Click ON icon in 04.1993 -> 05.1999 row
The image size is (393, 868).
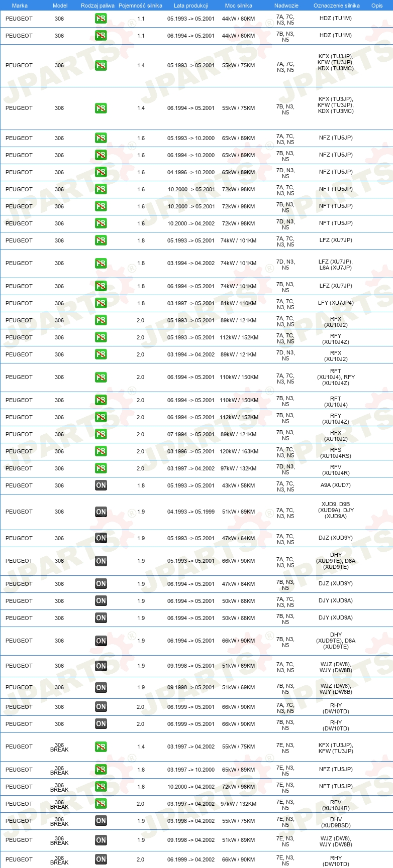[101, 512]
